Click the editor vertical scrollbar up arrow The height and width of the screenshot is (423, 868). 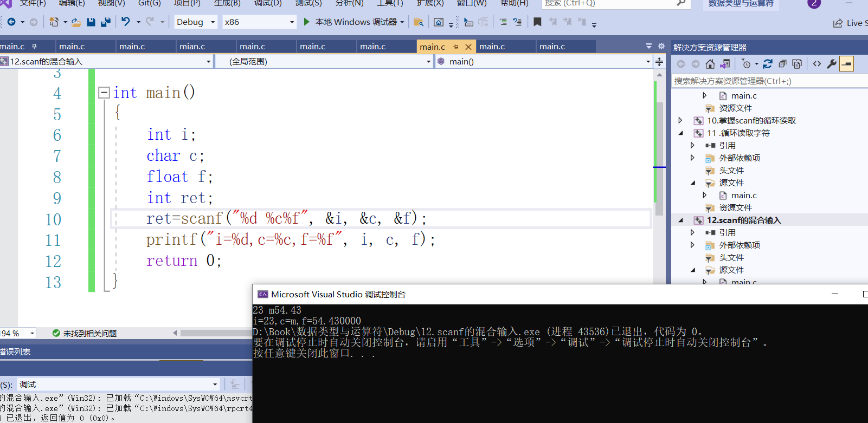pos(659,75)
